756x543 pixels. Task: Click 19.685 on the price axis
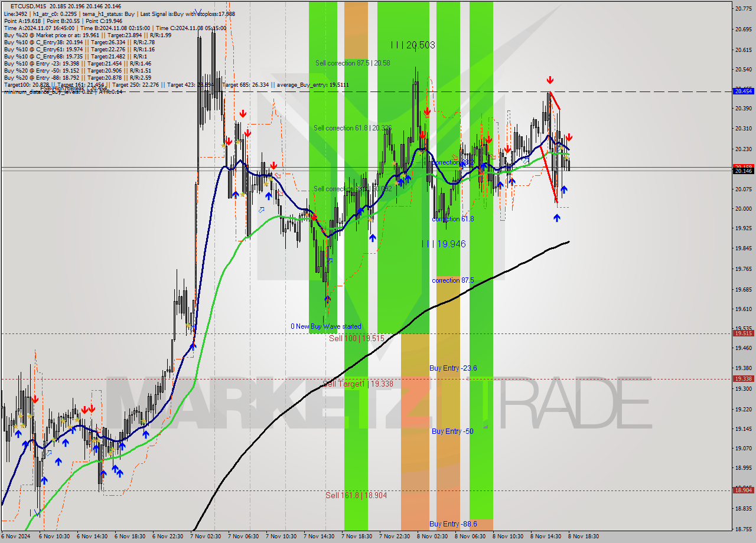743,290
